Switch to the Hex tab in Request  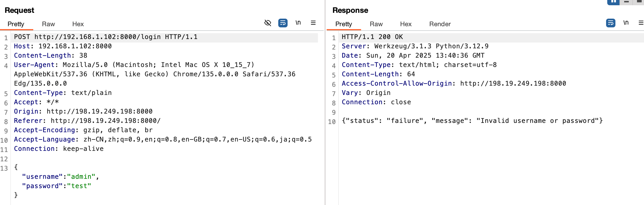point(78,24)
